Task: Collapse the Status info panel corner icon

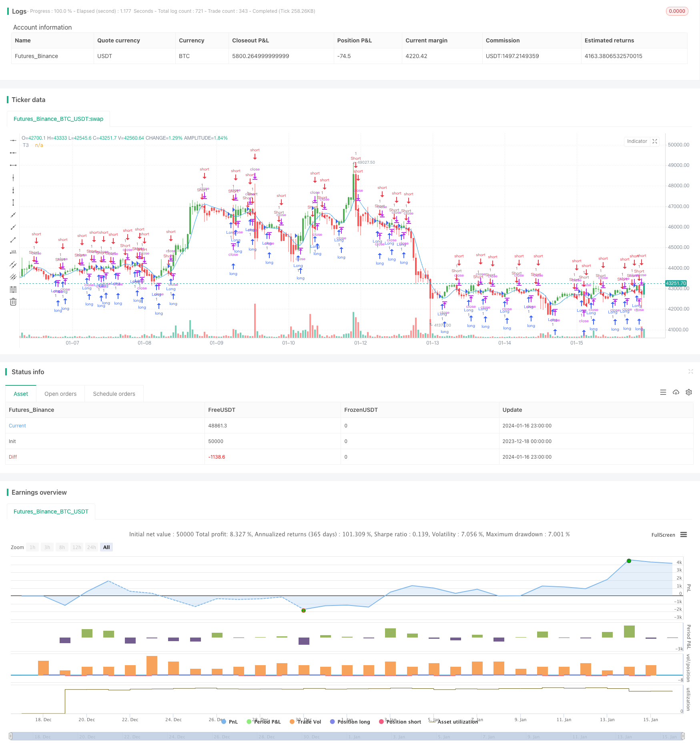Action: (690, 372)
